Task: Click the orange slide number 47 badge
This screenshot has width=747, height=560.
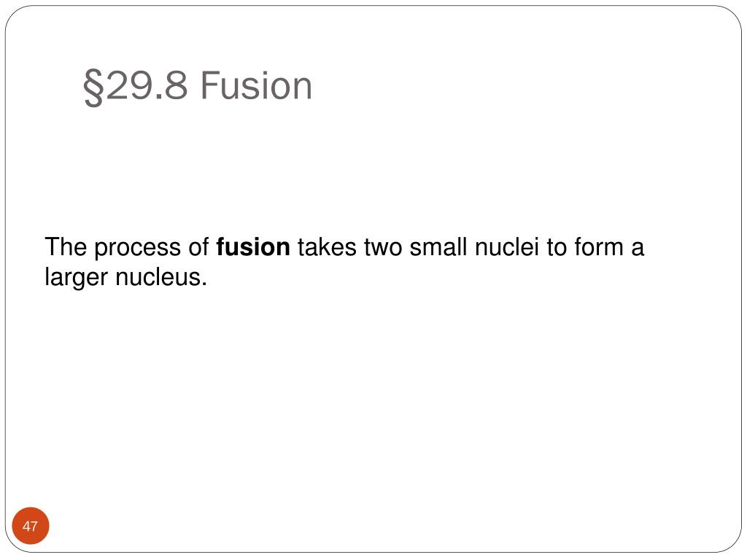Action: point(31,526)
